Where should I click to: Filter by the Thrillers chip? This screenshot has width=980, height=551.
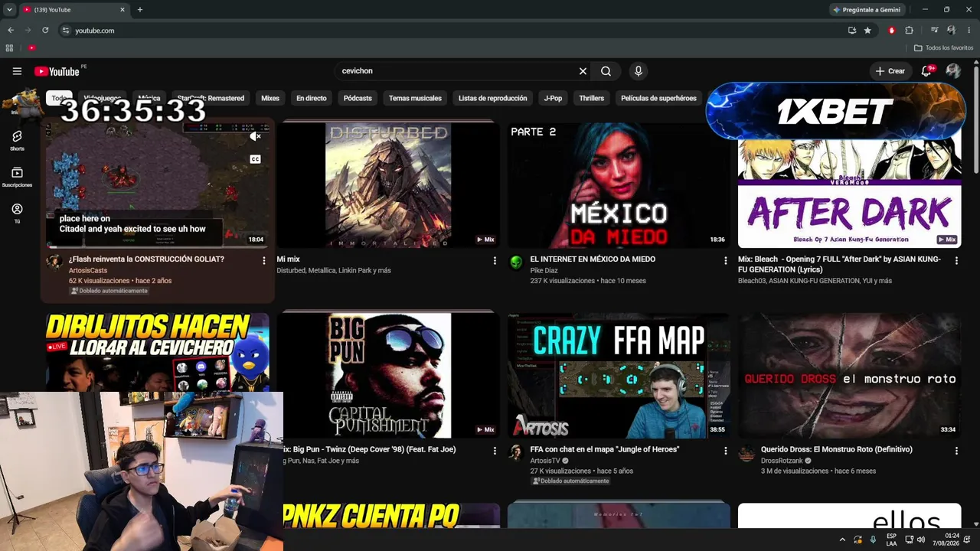[x=592, y=98]
